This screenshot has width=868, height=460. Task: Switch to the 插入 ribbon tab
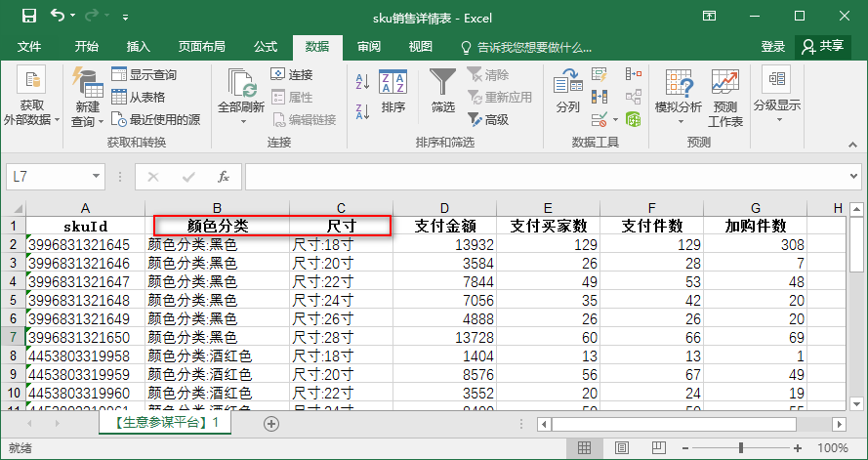tap(138, 47)
